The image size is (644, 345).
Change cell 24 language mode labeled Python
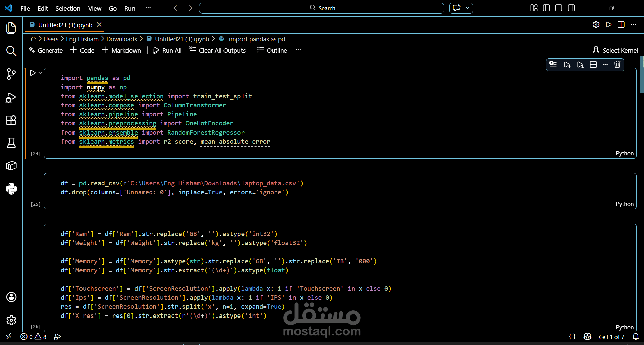(x=625, y=153)
